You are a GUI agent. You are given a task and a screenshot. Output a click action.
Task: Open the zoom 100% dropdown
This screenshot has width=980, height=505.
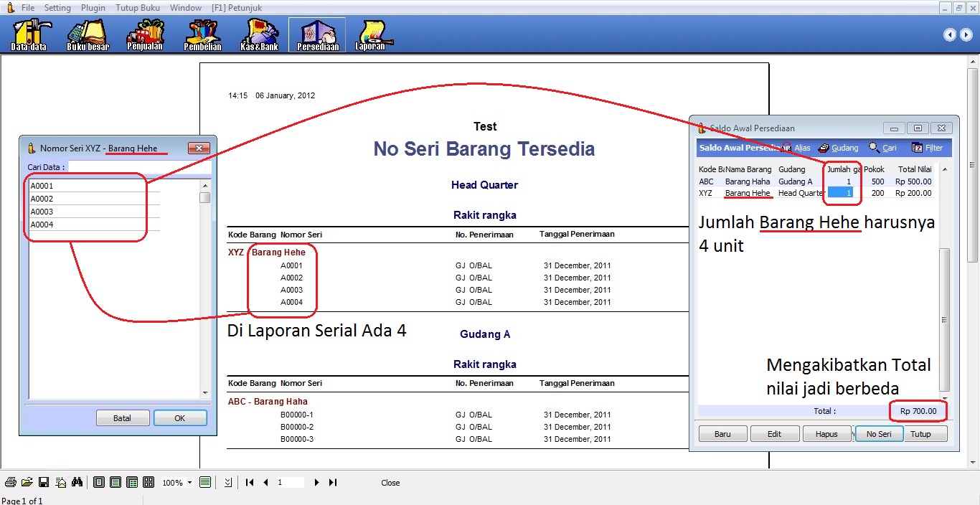click(189, 483)
